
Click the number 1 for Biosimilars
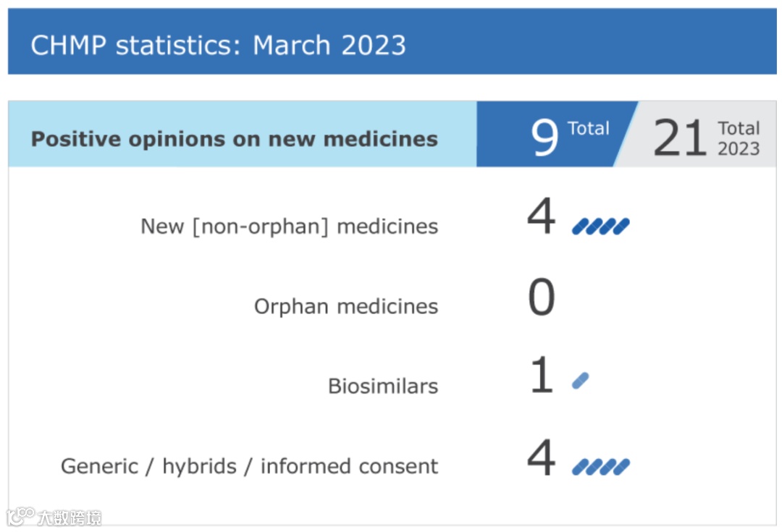(542, 374)
